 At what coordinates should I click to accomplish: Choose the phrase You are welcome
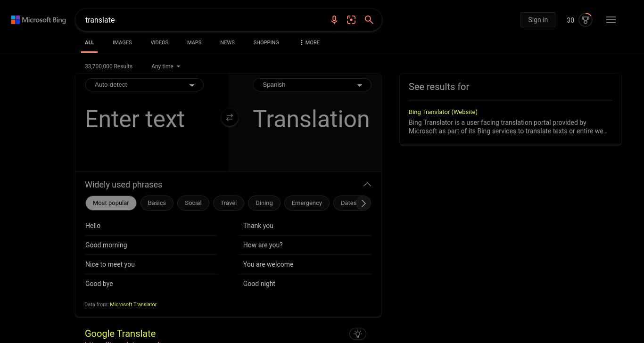click(x=268, y=264)
